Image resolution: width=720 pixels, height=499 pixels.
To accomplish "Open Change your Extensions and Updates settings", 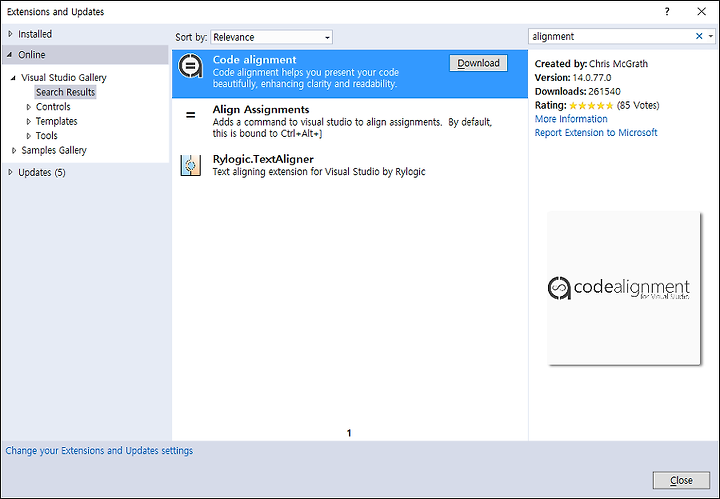I will tap(99, 451).
